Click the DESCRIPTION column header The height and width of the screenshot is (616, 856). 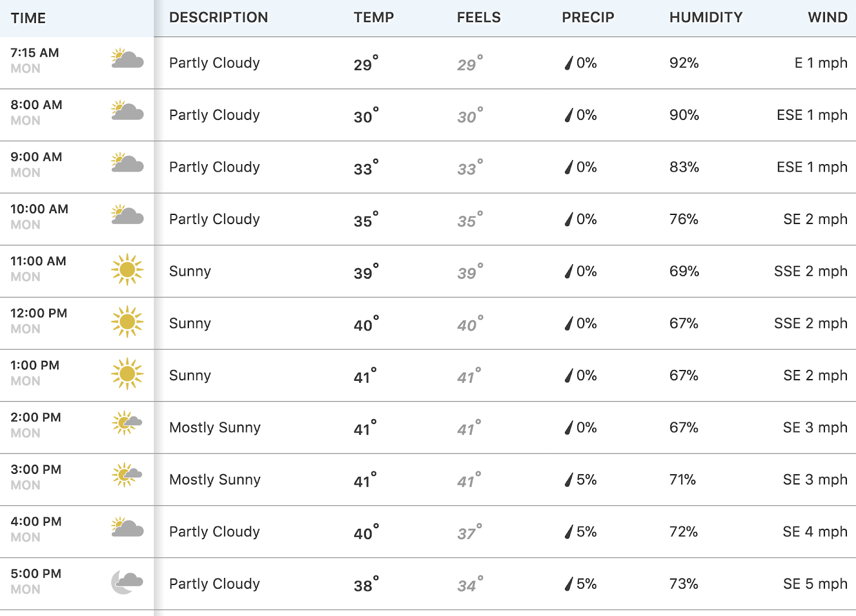(x=218, y=18)
